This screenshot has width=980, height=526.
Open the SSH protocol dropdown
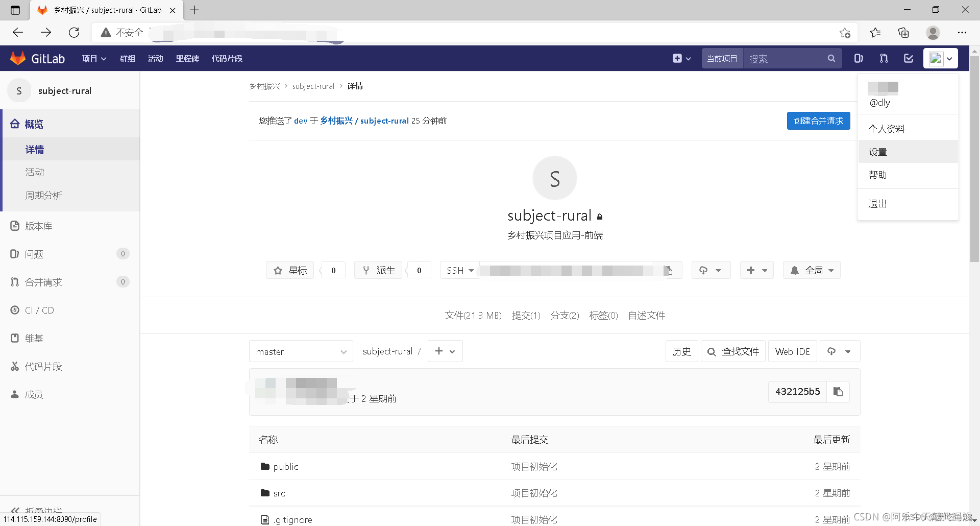click(459, 270)
